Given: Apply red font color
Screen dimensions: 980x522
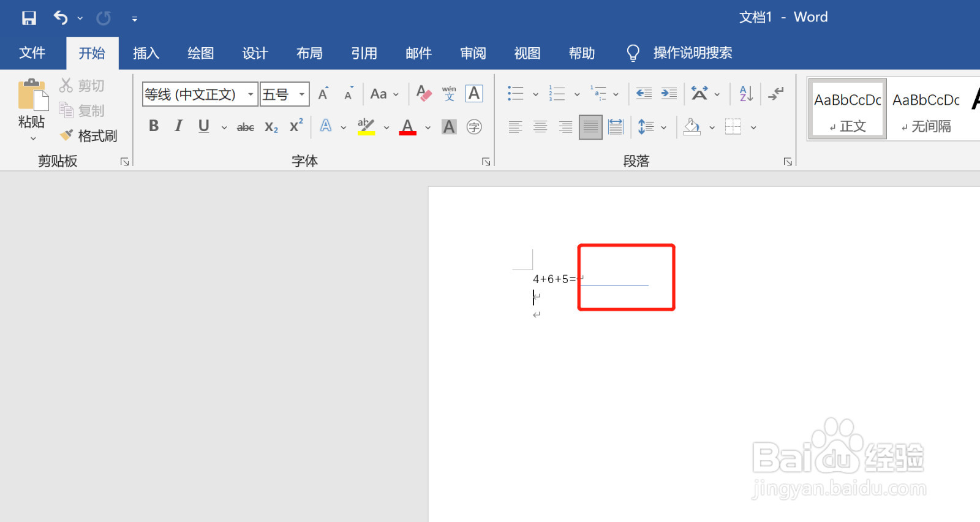Looking at the screenshot, I should click(408, 126).
